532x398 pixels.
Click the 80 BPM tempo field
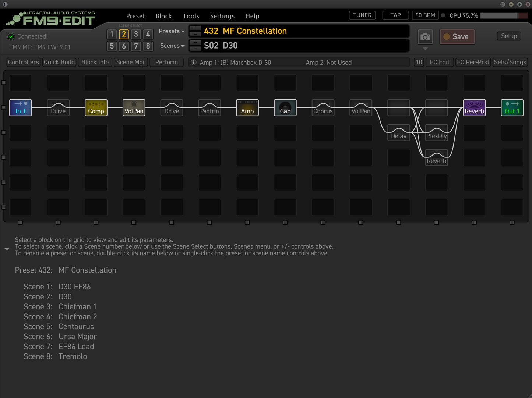tap(425, 15)
